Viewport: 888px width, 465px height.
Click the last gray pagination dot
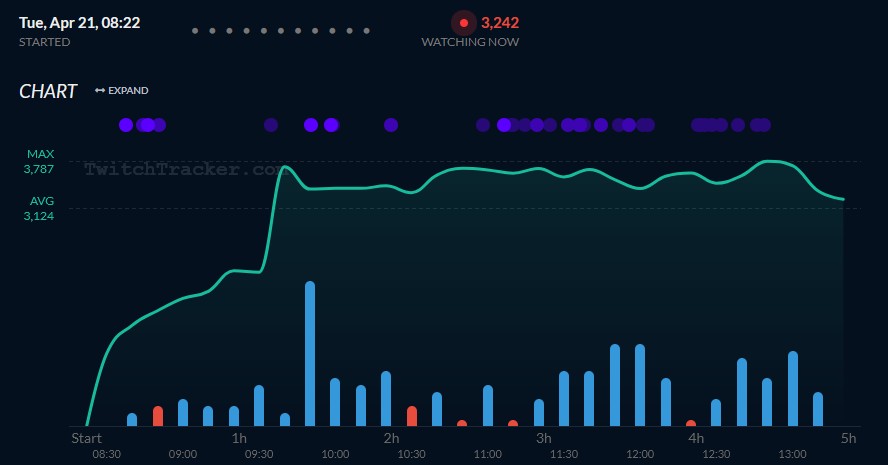tap(366, 31)
